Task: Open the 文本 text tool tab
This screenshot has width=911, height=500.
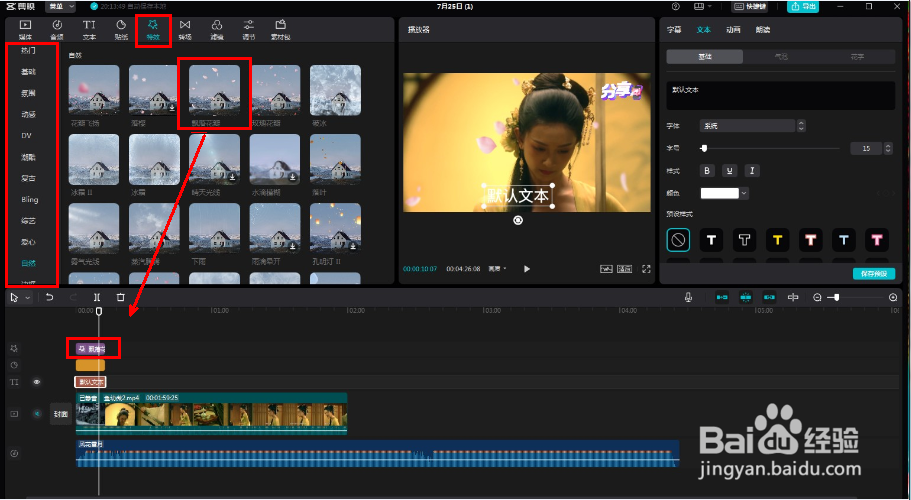Action: point(89,29)
